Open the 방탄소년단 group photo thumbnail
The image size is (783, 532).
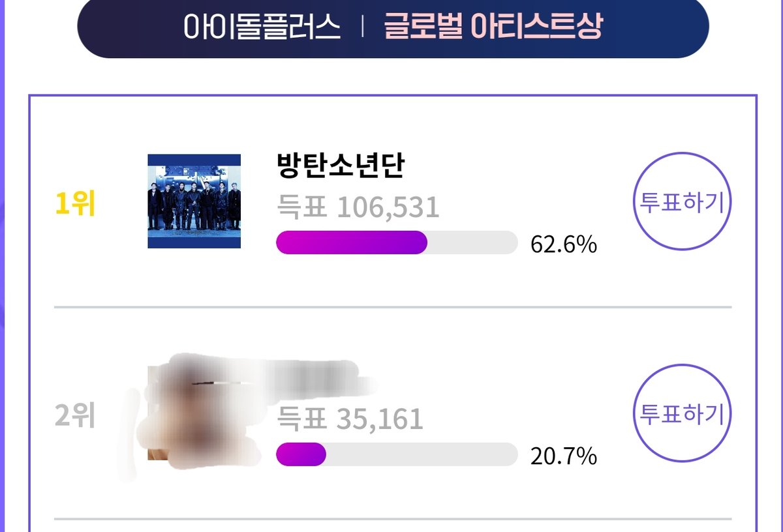194,201
